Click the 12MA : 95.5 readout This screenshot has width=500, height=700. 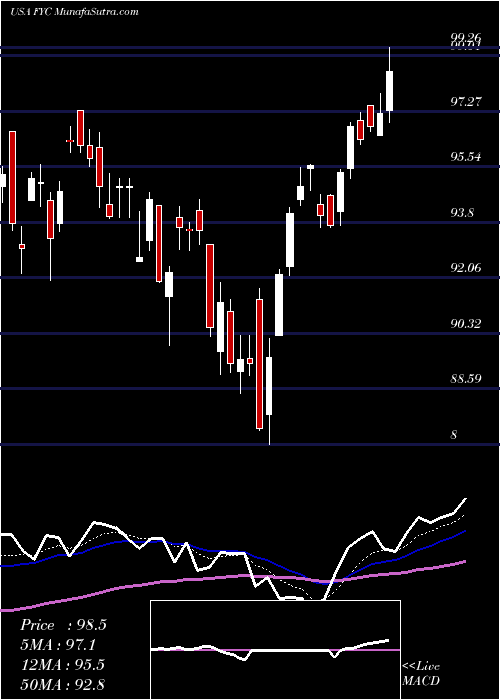click(x=62, y=664)
